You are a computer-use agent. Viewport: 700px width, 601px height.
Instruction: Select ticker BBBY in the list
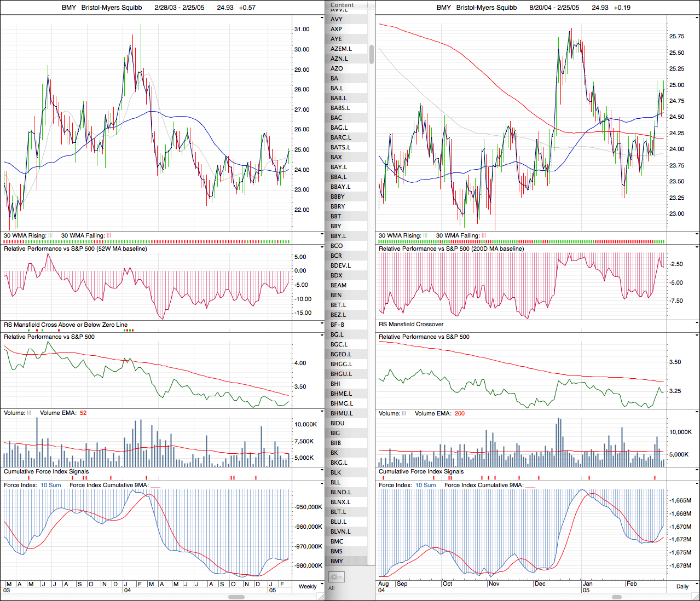[346, 197]
